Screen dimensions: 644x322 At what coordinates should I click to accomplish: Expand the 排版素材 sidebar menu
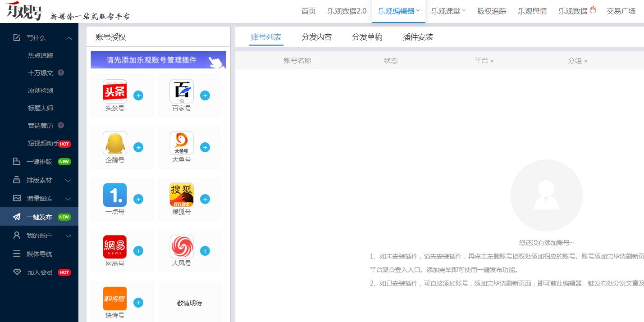[x=69, y=180]
